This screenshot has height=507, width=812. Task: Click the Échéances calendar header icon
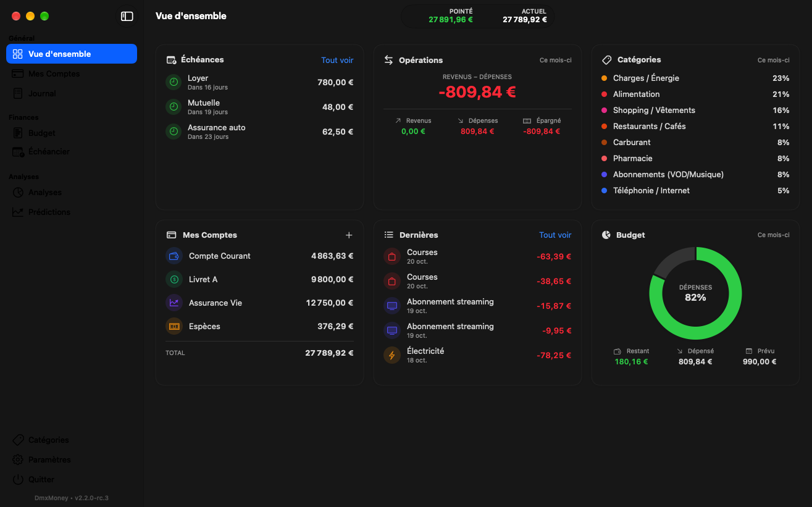(172, 60)
